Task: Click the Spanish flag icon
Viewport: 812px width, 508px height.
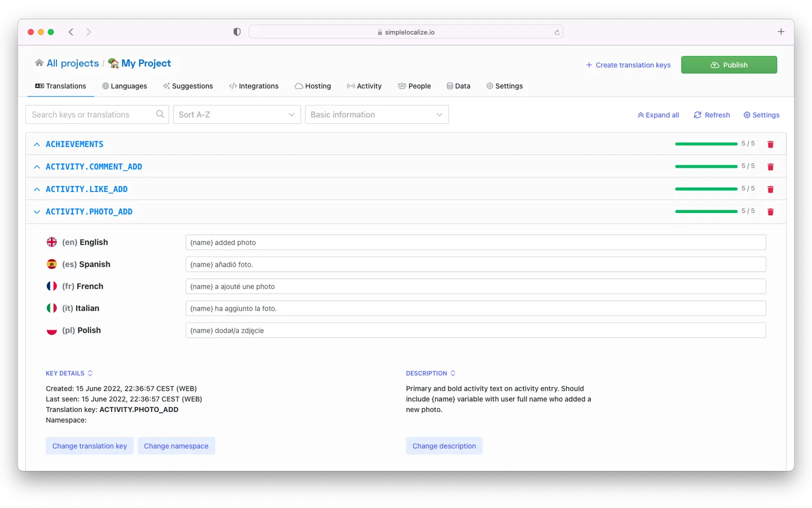Action: 52,264
